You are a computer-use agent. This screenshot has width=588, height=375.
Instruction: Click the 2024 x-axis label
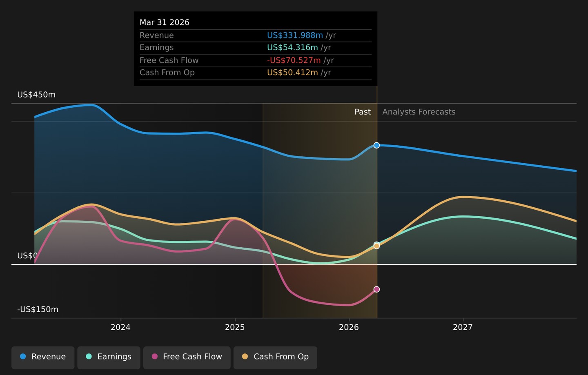pos(120,327)
